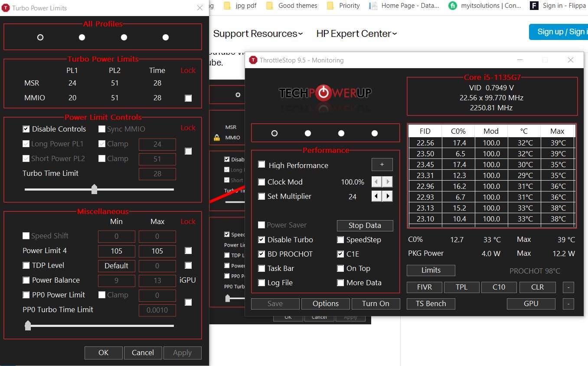Click the plus button beside High Performance
Viewport: 588px width, 366px height.
(382, 165)
